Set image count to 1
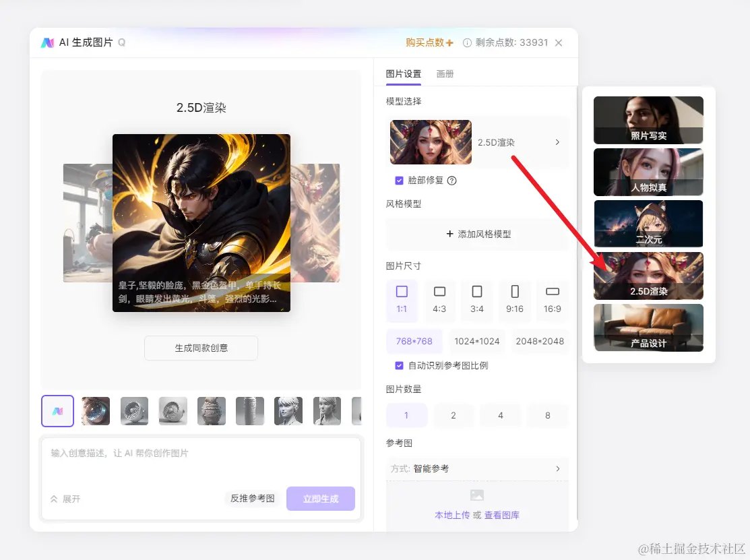Screen dimensions: 750x560 point(406,415)
